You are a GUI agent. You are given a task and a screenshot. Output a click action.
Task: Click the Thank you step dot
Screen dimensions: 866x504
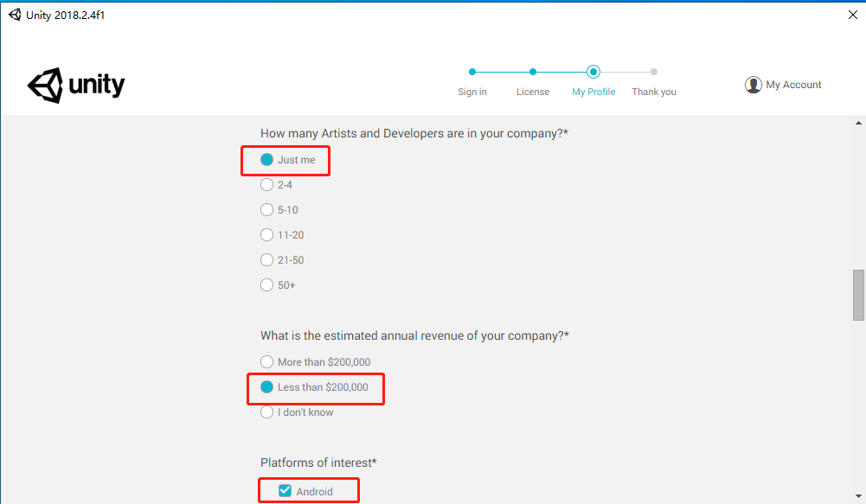654,72
